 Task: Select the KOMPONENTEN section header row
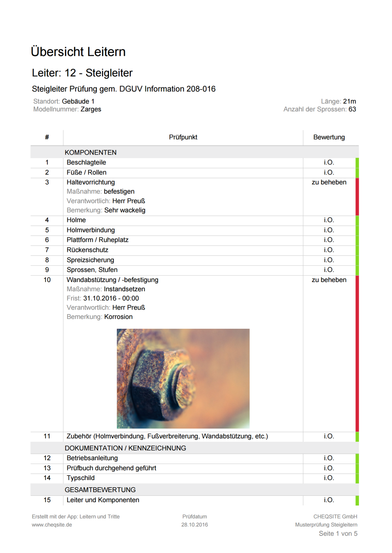tap(91, 152)
